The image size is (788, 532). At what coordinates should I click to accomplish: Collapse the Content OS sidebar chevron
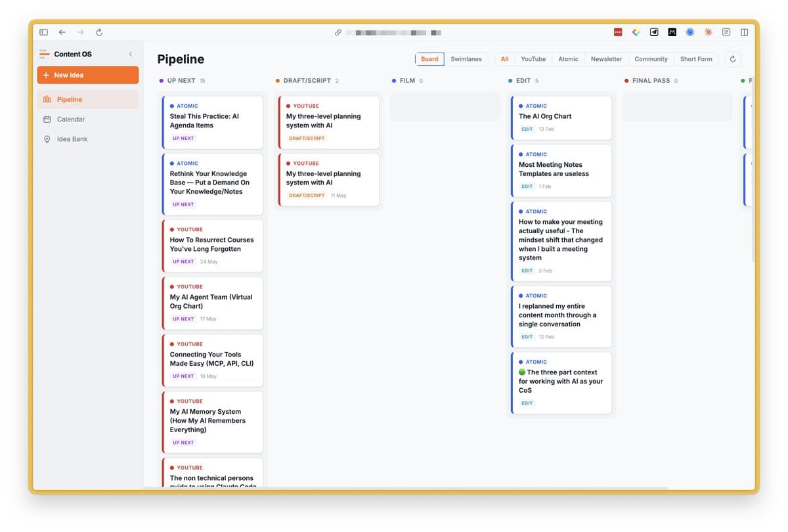click(131, 54)
